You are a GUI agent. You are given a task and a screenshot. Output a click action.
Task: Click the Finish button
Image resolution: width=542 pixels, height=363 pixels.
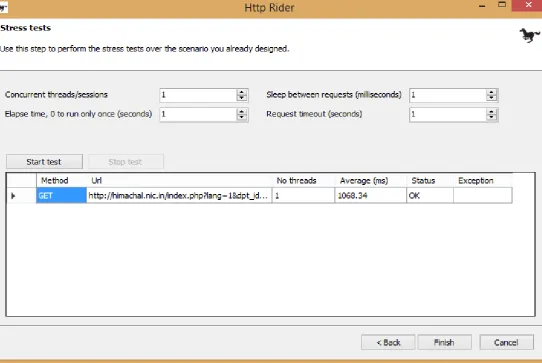coord(444,343)
